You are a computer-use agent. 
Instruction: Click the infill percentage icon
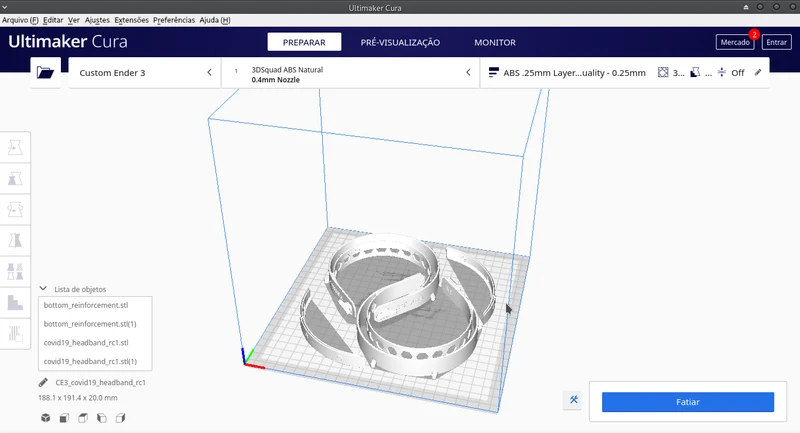[x=663, y=72]
